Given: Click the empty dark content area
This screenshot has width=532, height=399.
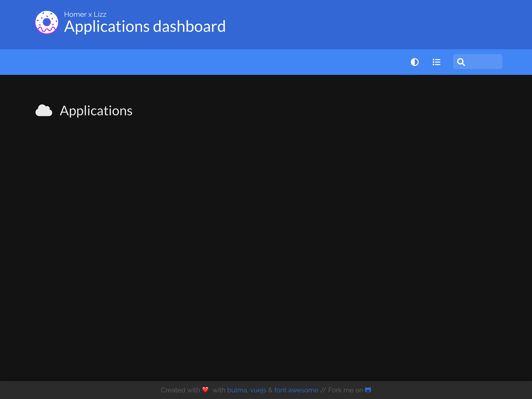Looking at the screenshot, I should coord(266,234).
